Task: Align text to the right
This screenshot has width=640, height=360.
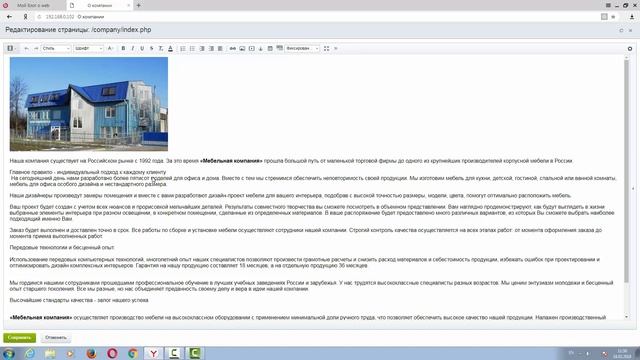Action: 211,49
